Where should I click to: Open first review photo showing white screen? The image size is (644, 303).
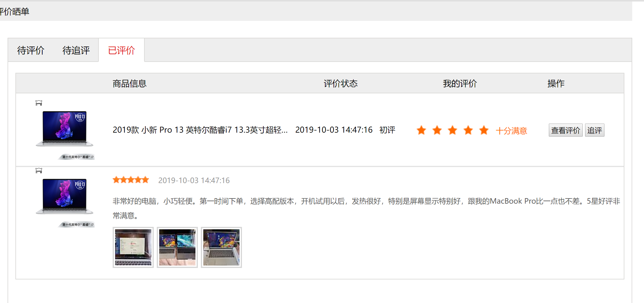tap(133, 247)
